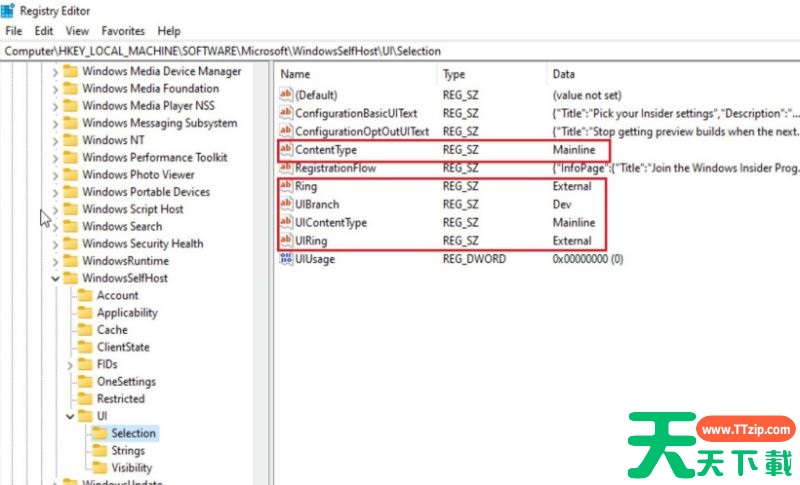The width and height of the screenshot is (800, 485).
Task: Expand Windows Performance Toolkit key
Action: point(55,158)
